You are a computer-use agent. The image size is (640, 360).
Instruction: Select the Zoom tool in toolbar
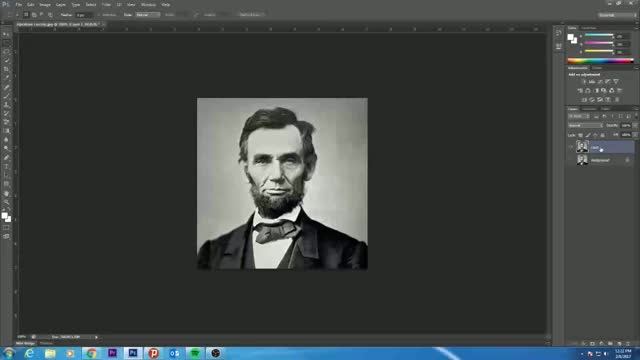pyautogui.click(x=6, y=202)
